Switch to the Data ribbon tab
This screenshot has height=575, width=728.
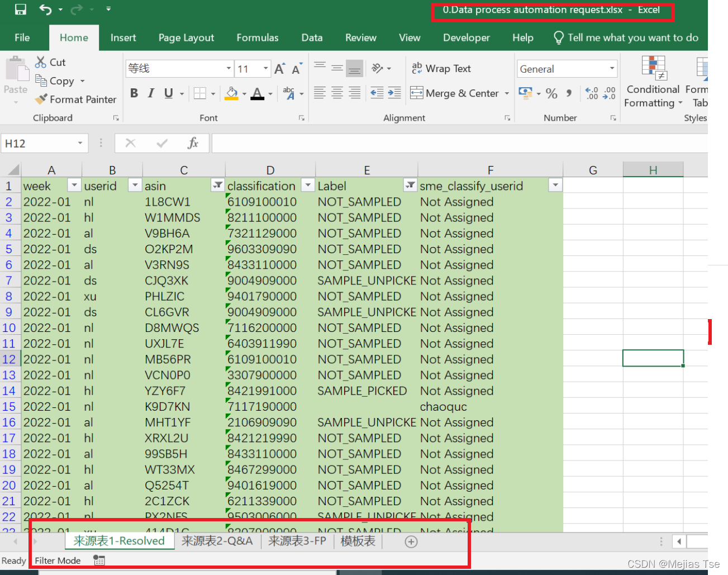pyautogui.click(x=312, y=37)
